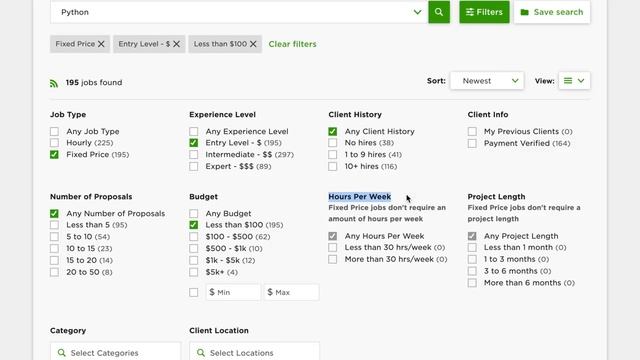Check No hires checkbox
The image size is (640, 360).
[x=333, y=143]
